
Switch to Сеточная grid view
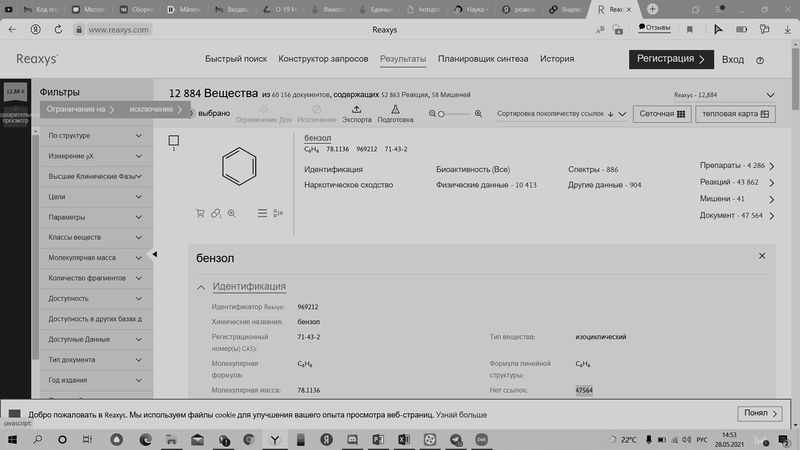click(663, 114)
